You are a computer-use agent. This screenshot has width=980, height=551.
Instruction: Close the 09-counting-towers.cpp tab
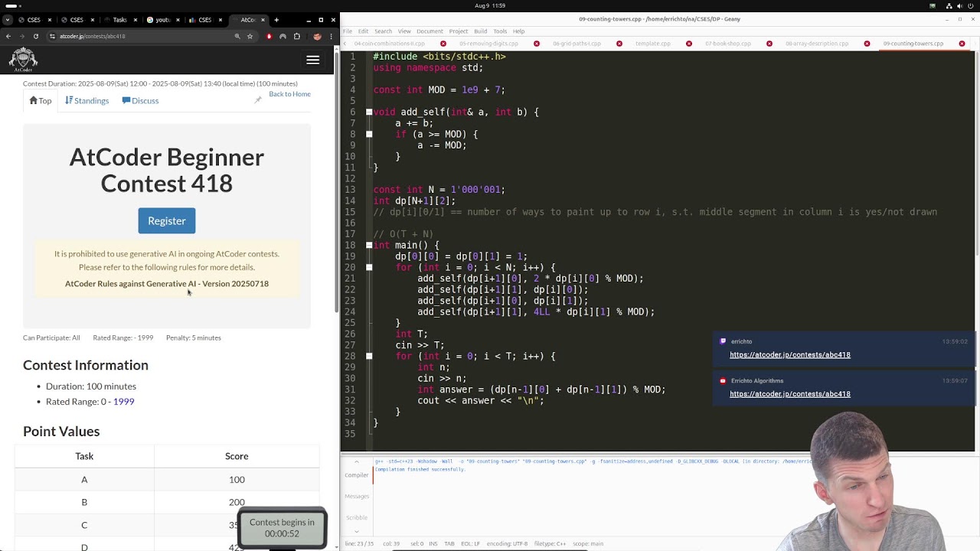(x=962, y=44)
